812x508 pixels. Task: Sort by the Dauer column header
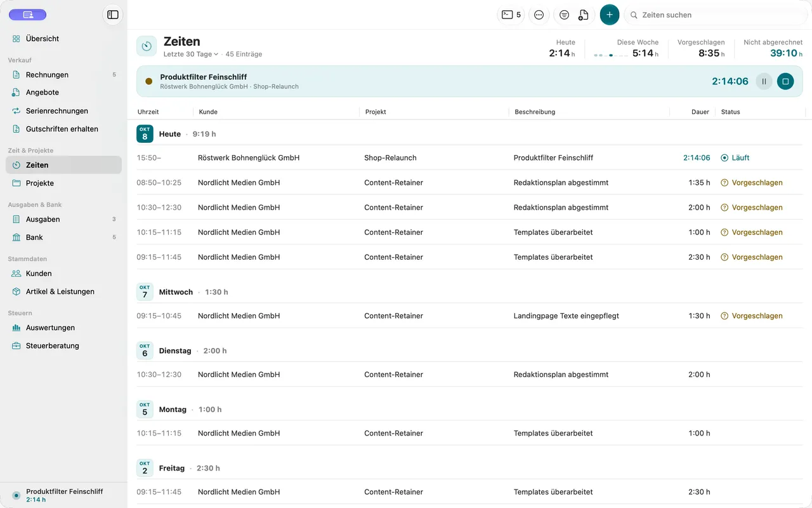pos(700,112)
